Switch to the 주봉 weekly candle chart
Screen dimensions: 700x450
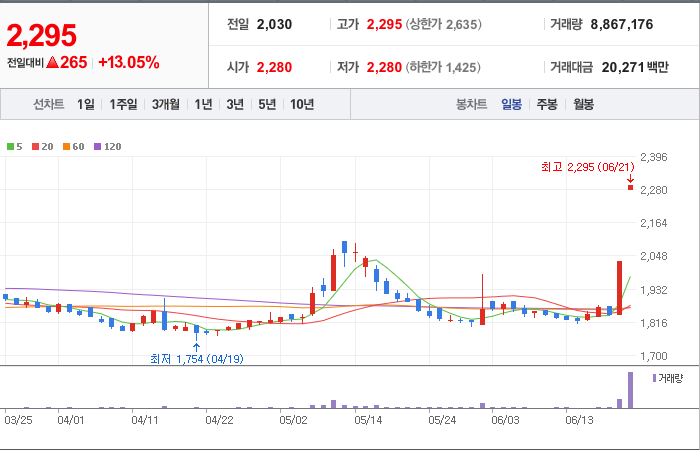[547, 104]
